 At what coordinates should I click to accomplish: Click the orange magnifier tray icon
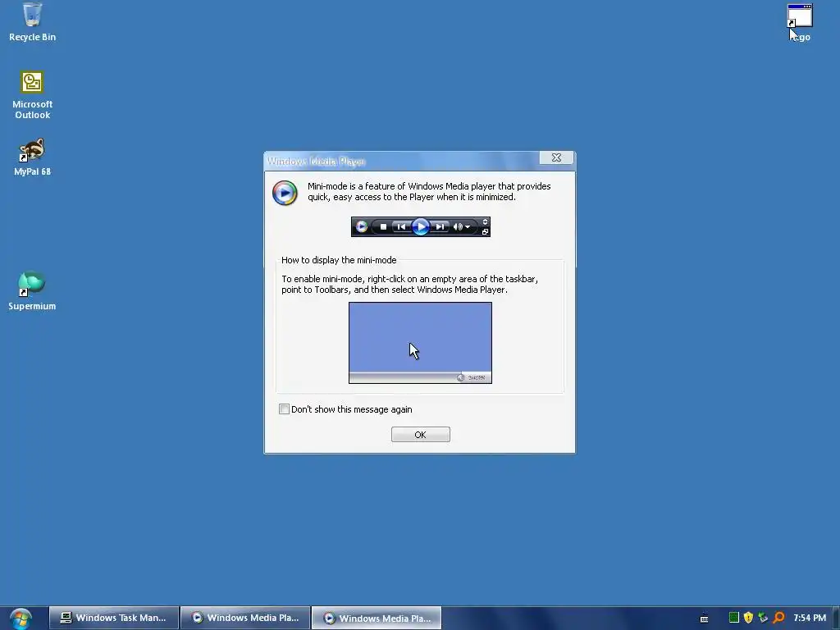[779, 618]
